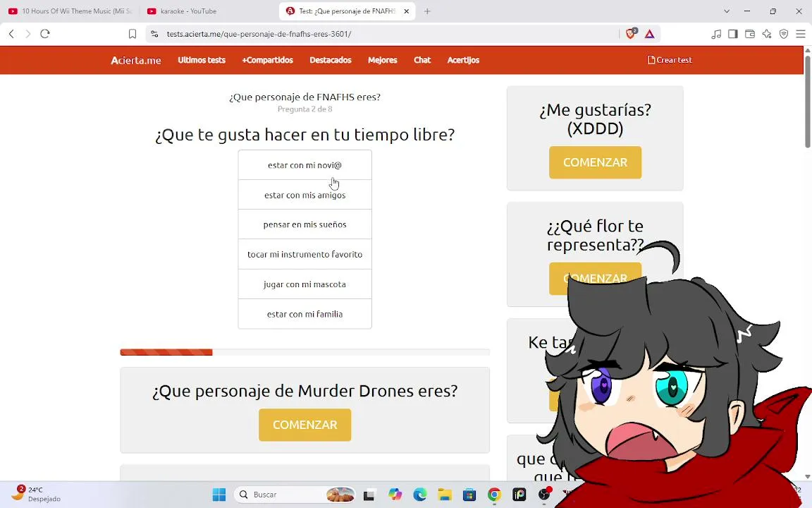Open ibisPaint app on taskbar
This screenshot has width=812, height=508.
(x=519, y=495)
